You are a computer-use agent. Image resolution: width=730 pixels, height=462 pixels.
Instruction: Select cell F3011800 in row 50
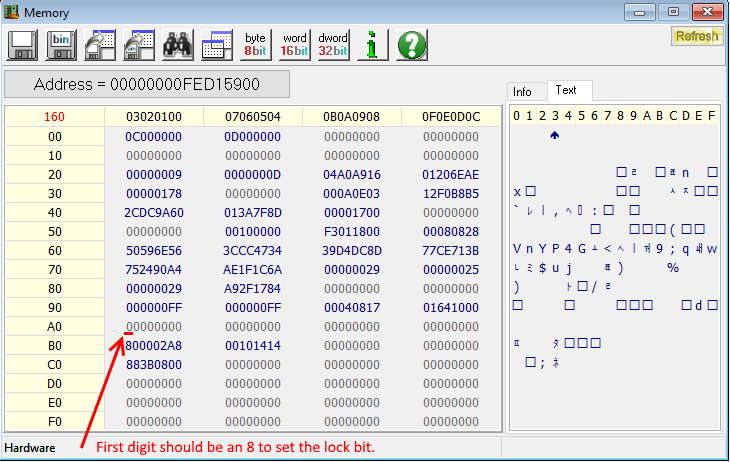pos(352,231)
